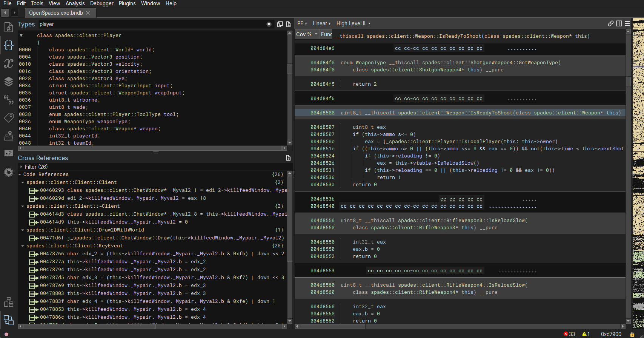Image resolution: width=644 pixels, height=338 pixels.
Task: Expand the Filter (26) row
Action: (x=21, y=167)
